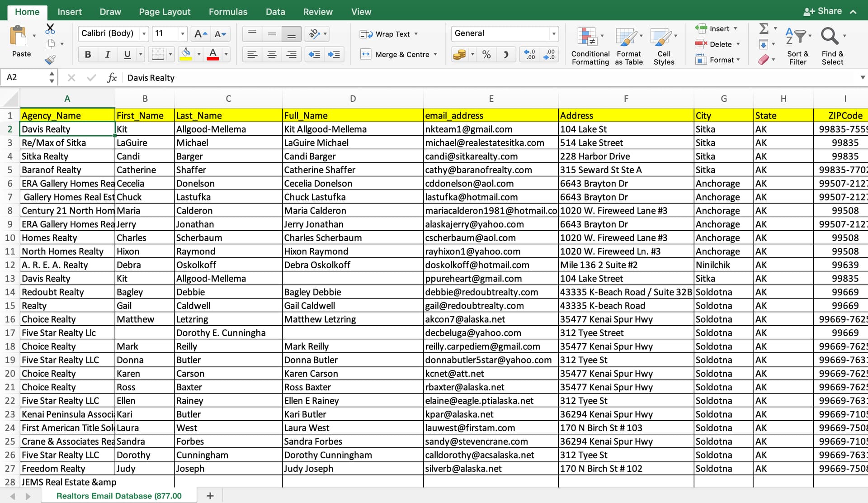The height and width of the screenshot is (503, 868).
Task: Switch to the Draw tab
Action: pyautogui.click(x=110, y=12)
